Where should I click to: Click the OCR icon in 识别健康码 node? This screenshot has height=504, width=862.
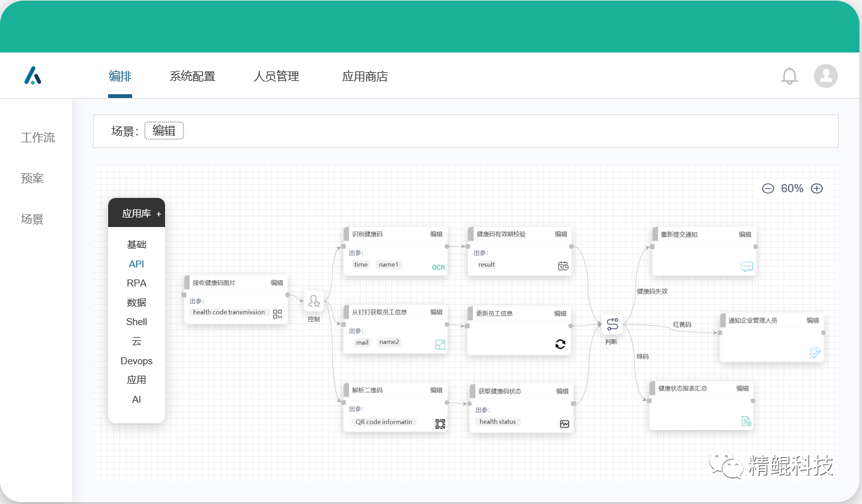438,267
